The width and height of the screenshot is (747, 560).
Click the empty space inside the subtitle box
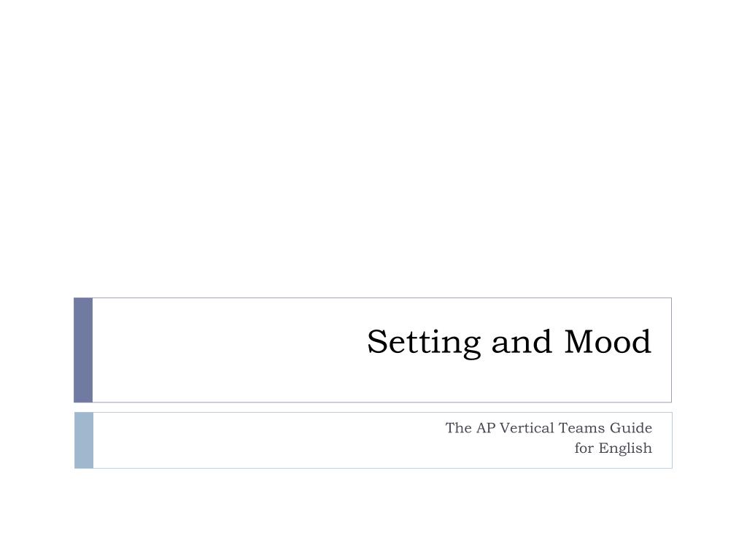pos(267,440)
